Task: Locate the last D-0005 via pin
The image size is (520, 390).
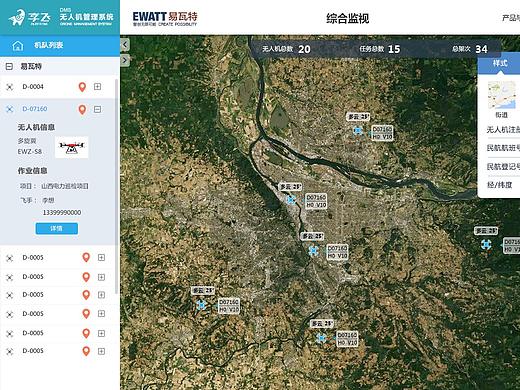Action: tap(86, 351)
